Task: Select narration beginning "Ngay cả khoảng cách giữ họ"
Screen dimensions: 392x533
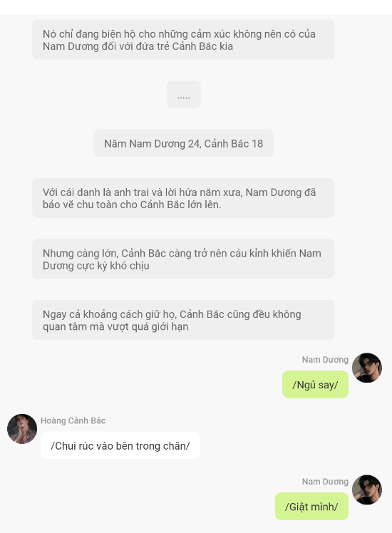Action: click(x=183, y=320)
